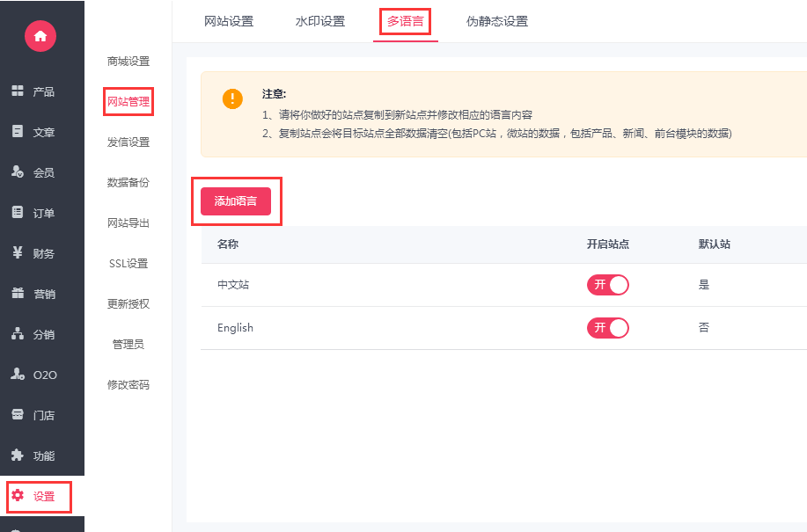Screen dimensions: 807x532
Task: Open the 营销 gift marketing icon
Action: tap(18, 293)
